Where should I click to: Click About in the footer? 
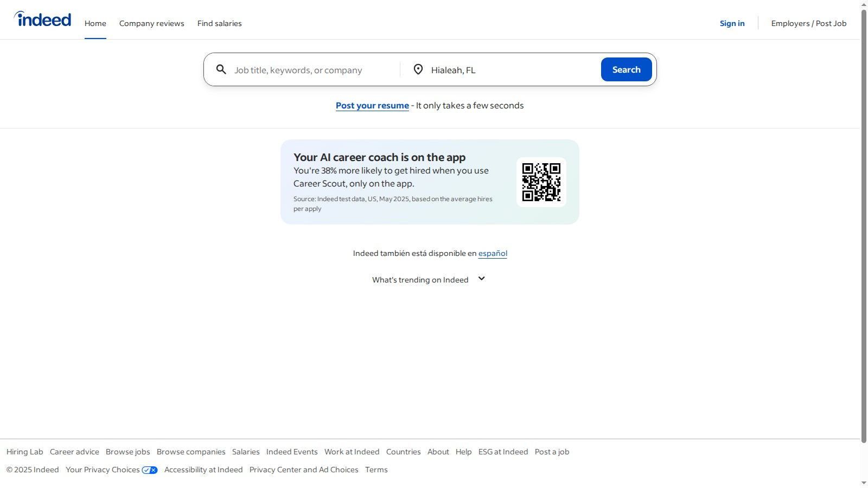[438, 452]
